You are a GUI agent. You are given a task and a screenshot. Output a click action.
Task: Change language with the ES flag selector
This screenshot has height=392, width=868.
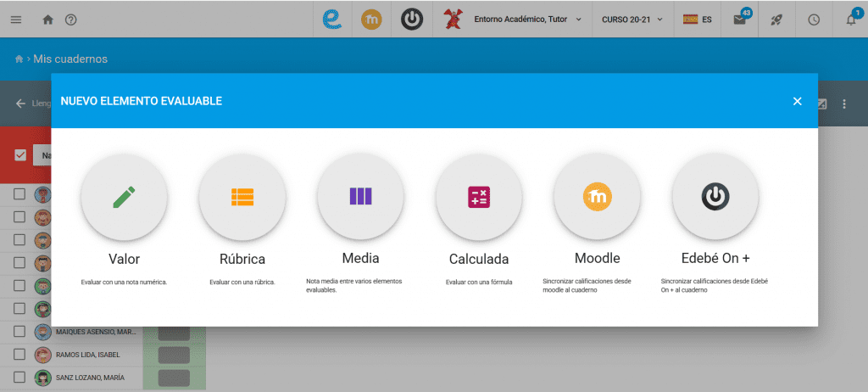[697, 20]
